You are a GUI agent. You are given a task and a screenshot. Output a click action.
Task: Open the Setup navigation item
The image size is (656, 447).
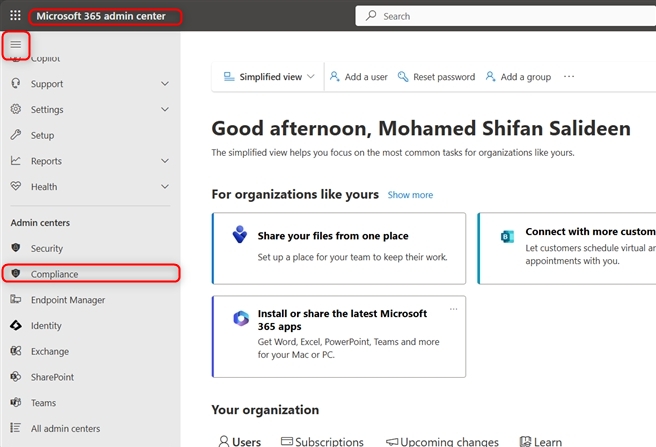click(x=90, y=135)
